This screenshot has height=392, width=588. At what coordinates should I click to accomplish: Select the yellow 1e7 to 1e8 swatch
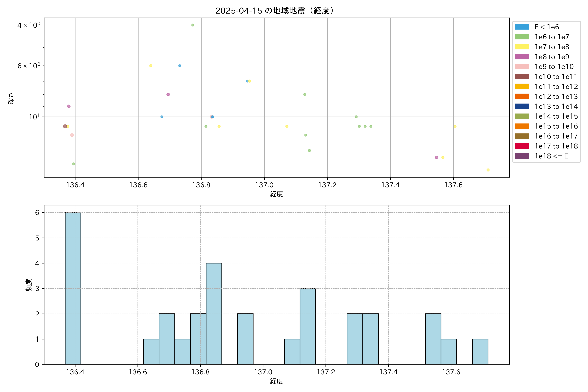[x=522, y=47]
